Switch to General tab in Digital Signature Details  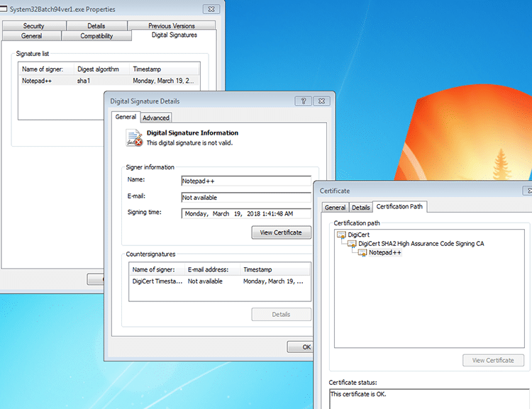point(126,117)
